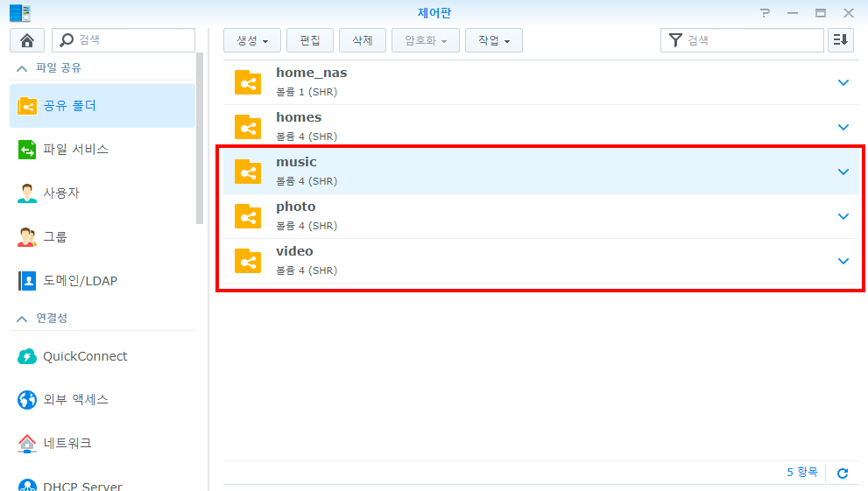The width and height of the screenshot is (868, 491).
Task: Click the sidebar search field
Action: tap(123, 40)
